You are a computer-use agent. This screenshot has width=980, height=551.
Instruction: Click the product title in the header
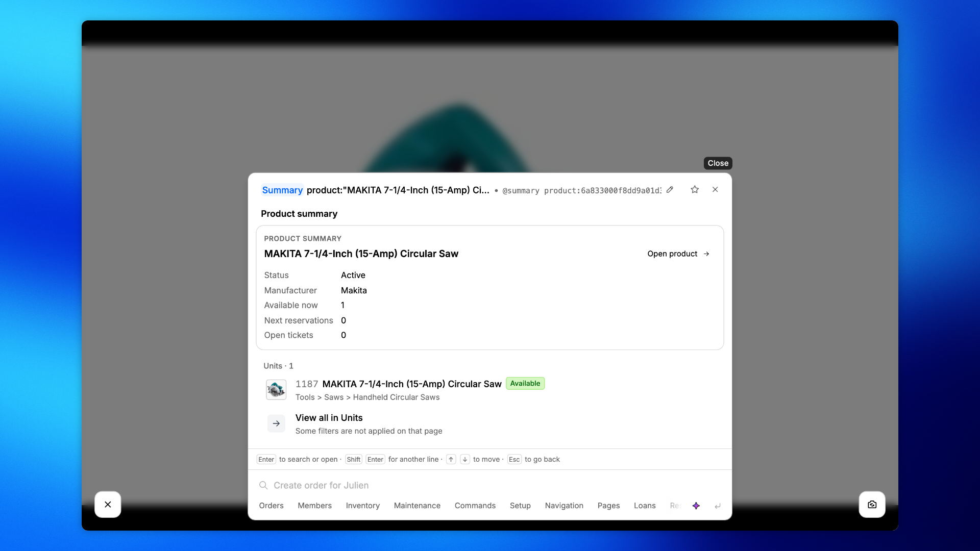398,190
